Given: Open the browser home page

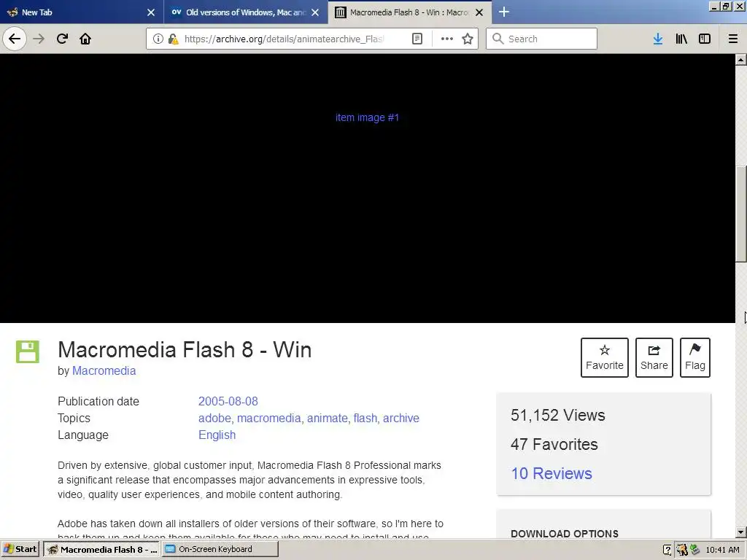Looking at the screenshot, I should coord(85,39).
